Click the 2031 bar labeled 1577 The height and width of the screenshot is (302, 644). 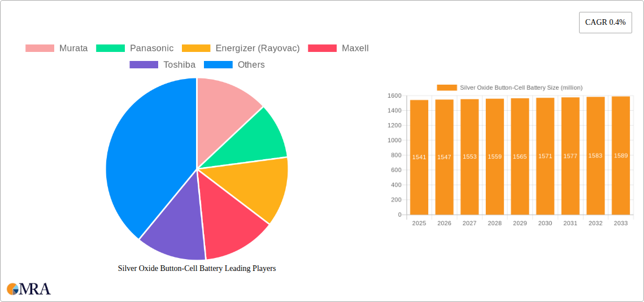coord(570,156)
